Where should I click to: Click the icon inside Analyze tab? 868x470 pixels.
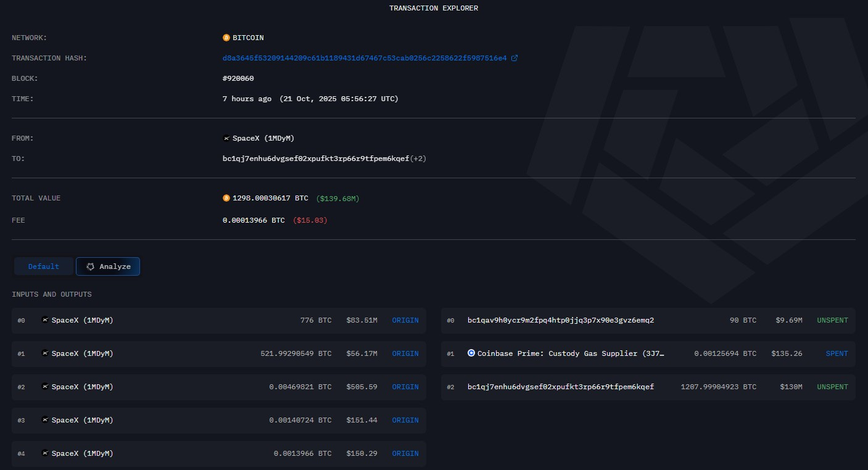(x=90, y=266)
